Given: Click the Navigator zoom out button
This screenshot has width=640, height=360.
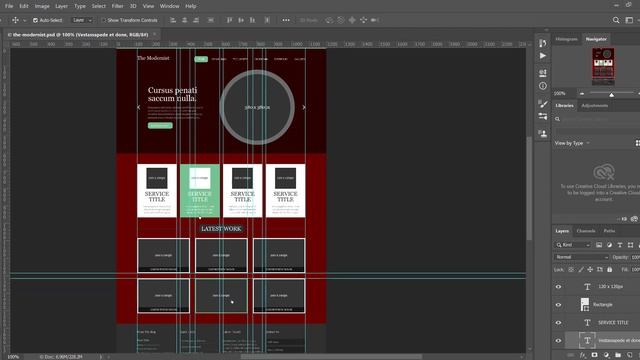Looking at the screenshot, I should point(582,93).
